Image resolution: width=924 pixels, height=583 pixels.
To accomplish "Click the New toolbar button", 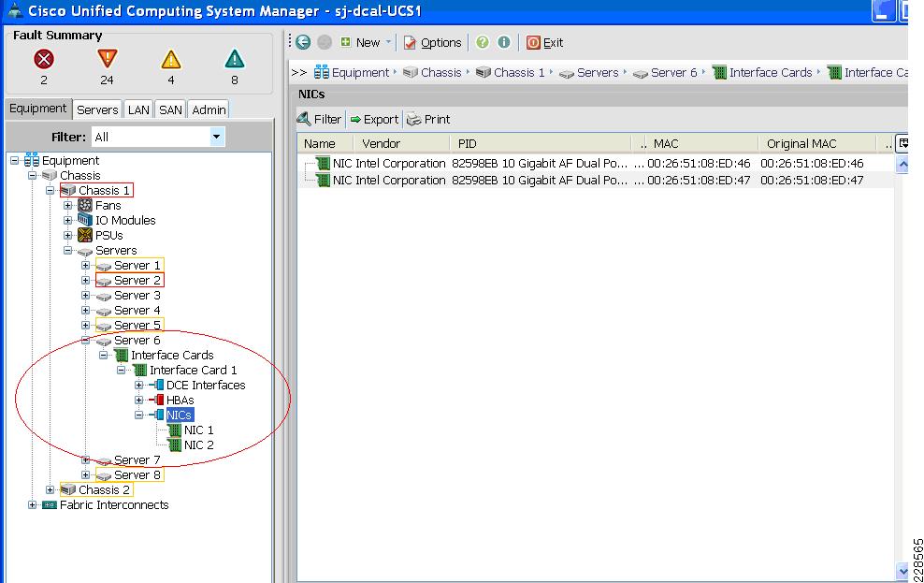I will 360,42.
